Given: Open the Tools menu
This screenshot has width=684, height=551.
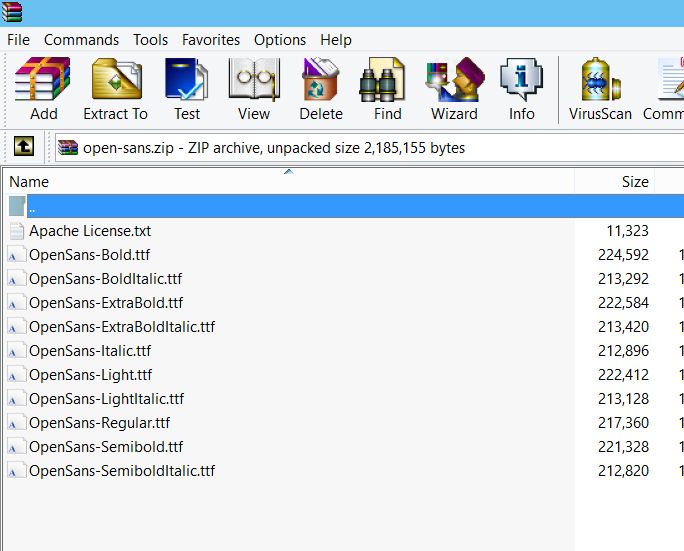Looking at the screenshot, I should [150, 40].
